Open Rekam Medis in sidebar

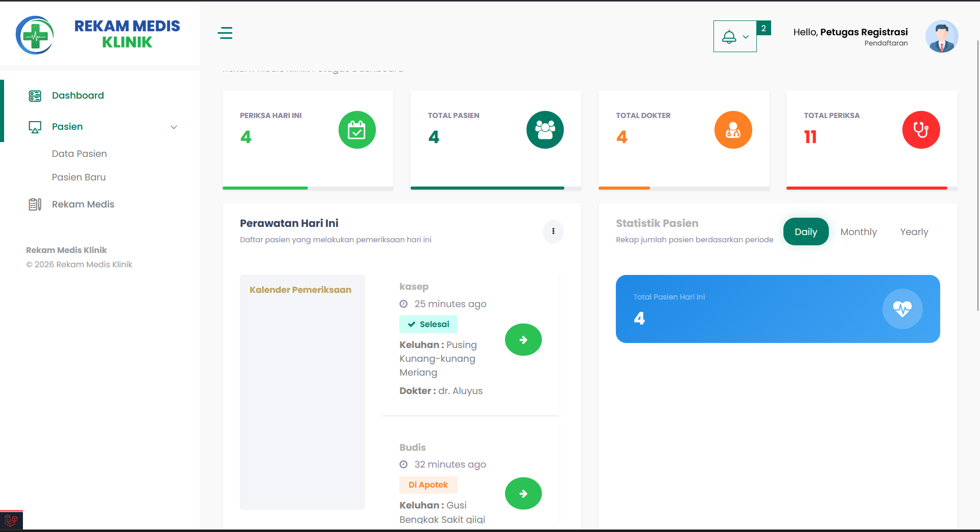click(x=83, y=204)
